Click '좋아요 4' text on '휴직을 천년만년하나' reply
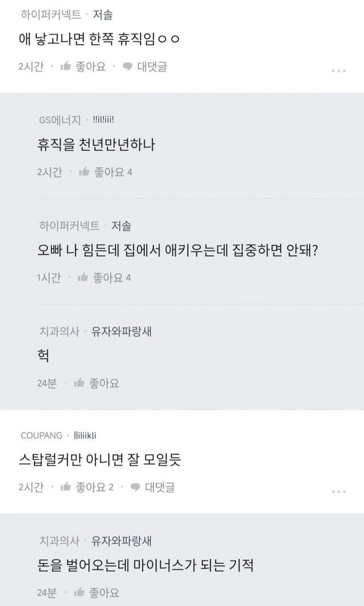The height and width of the screenshot is (606, 364). 113,172
